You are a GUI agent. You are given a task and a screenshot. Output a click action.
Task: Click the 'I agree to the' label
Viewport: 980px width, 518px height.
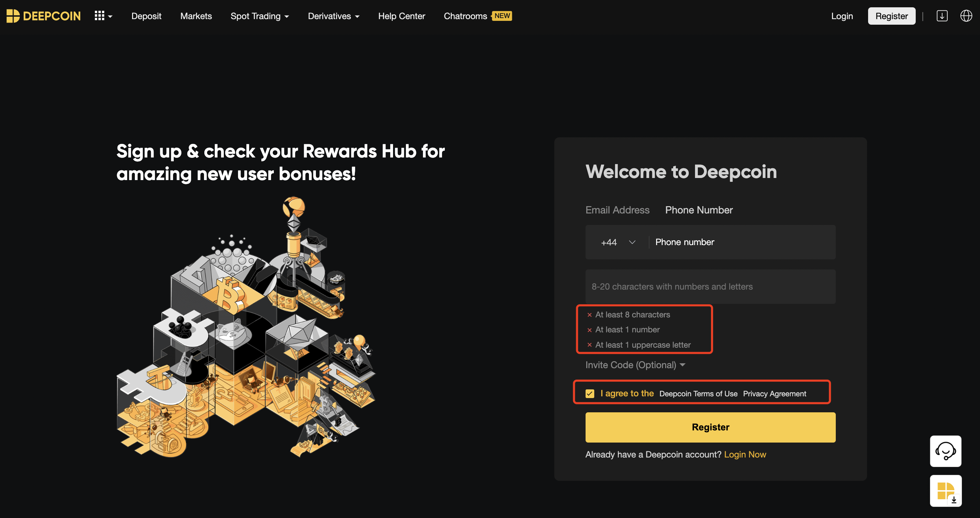627,394
